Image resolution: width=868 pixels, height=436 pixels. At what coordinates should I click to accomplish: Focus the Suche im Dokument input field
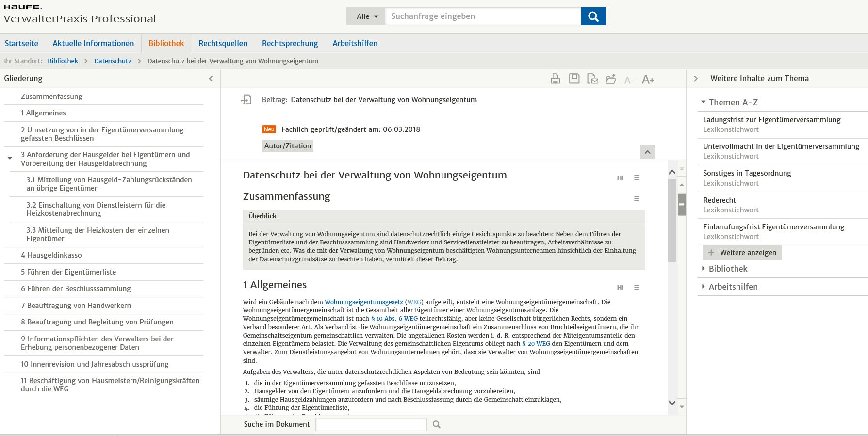(x=371, y=424)
